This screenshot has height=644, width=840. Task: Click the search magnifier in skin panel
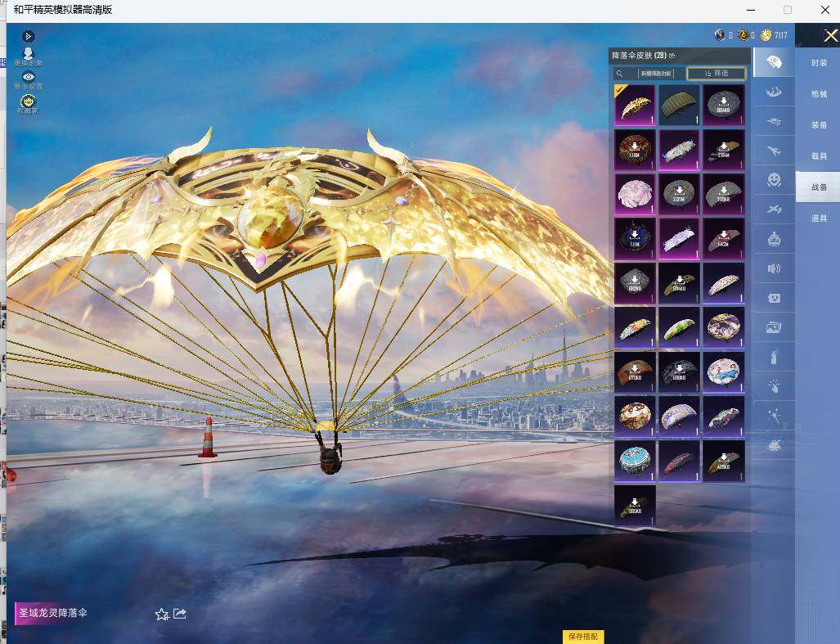[620, 74]
